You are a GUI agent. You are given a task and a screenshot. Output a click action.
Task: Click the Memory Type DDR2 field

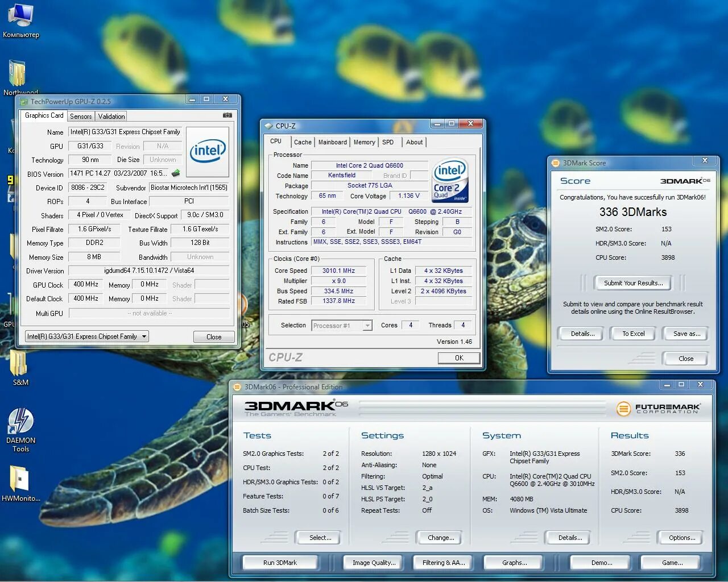pyautogui.click(x=94, y=243)
